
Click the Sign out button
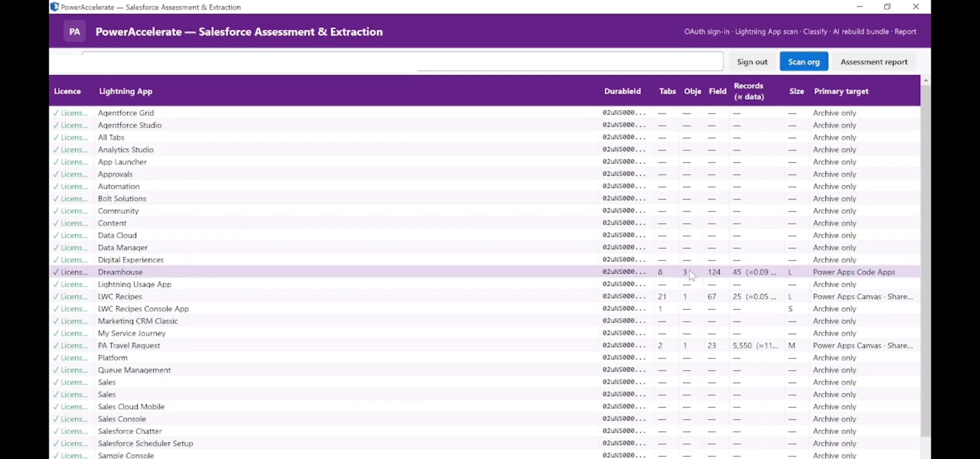click(752, 62)
